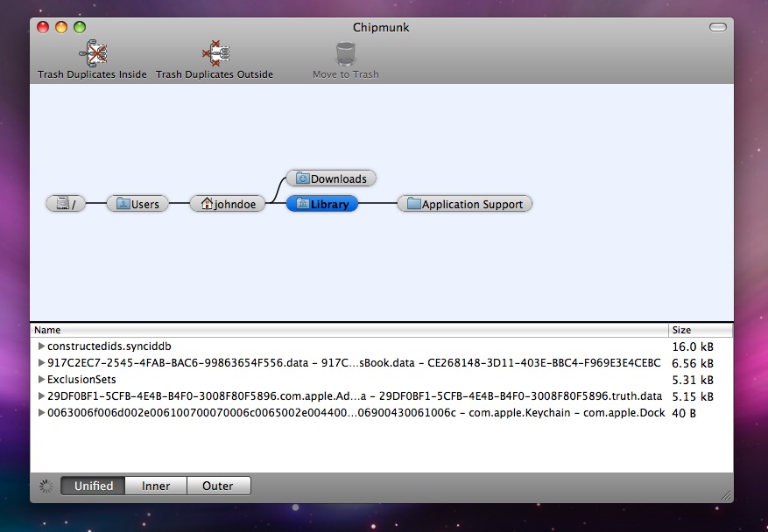Expand the com.apple.Keychain duplicate row
This screenshot has width=768, height=532.
click(x=41, y=413)
